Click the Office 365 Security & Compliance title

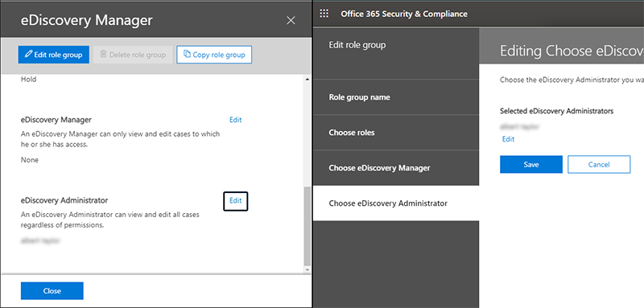404,14
